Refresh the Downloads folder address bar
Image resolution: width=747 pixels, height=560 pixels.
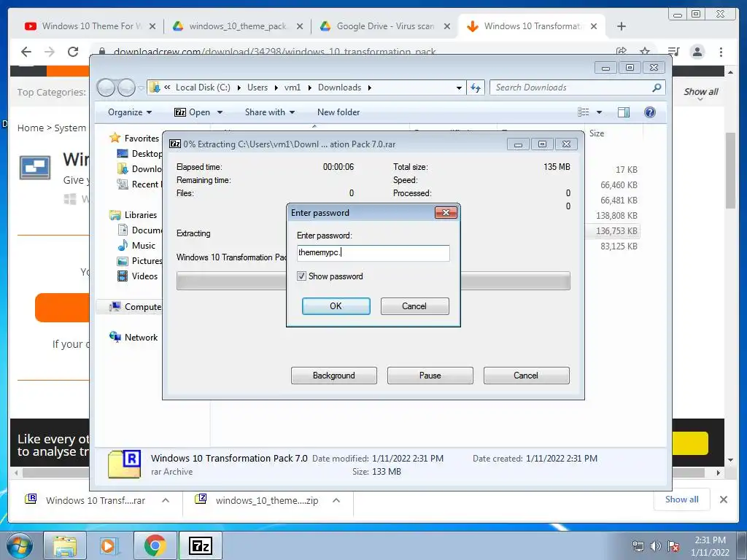(476, 87)
